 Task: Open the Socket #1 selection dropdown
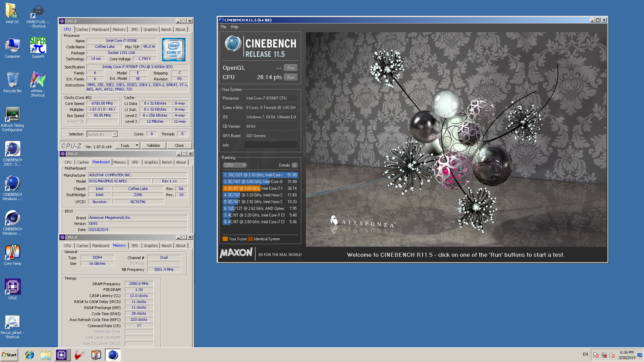point(102,134)
